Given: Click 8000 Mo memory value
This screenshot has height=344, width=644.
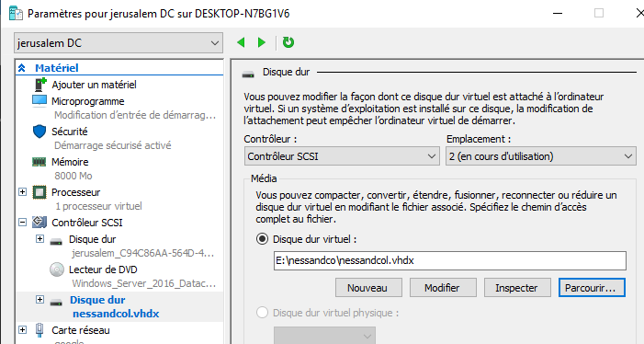Looking at the screenshot, I should point(73,176).
